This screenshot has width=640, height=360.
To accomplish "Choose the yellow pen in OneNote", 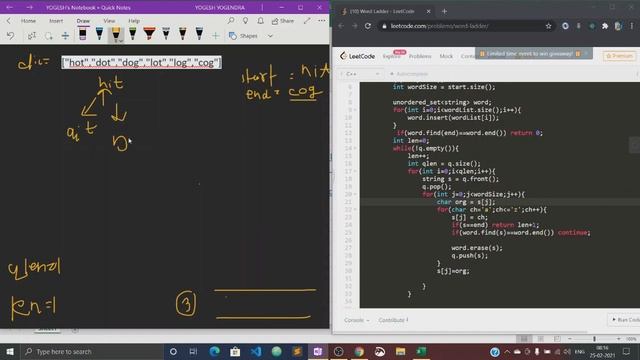I will 116,34.
